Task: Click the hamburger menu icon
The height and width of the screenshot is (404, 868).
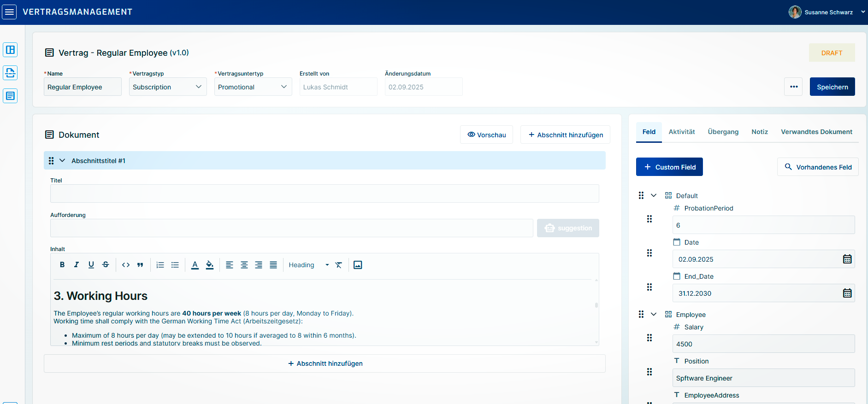Action: click(9, 12)
